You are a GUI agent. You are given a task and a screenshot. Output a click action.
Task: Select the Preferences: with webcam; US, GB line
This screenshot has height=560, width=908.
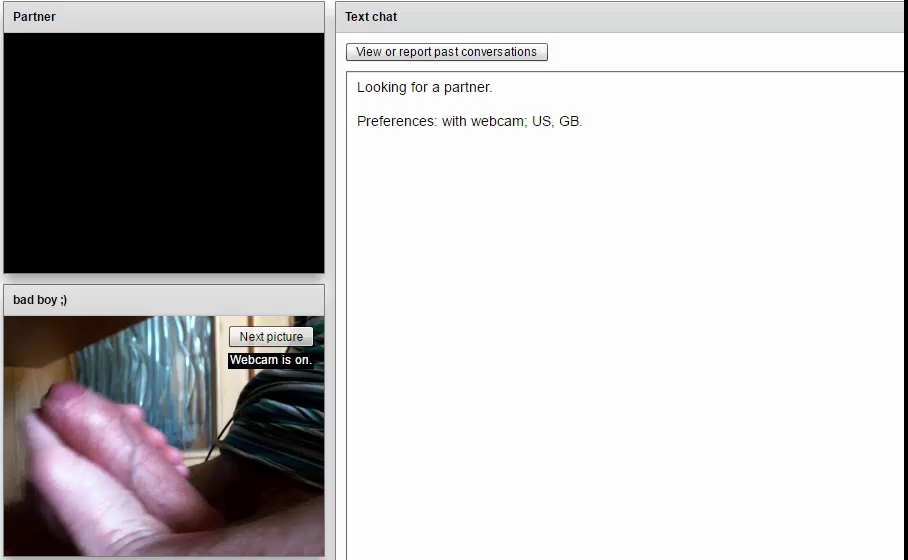[470, 121]
